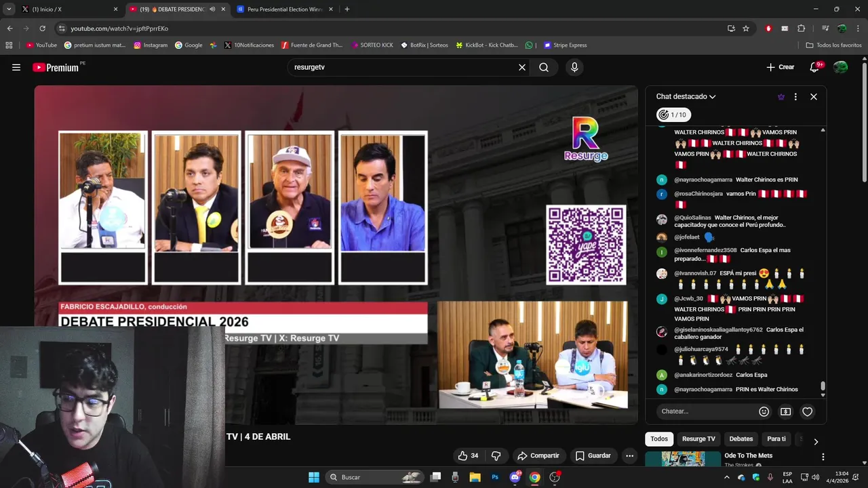Open the Ode To The Mets thumbnail
This screenshot has width=868, height=488.
click(x=683, y=460)
